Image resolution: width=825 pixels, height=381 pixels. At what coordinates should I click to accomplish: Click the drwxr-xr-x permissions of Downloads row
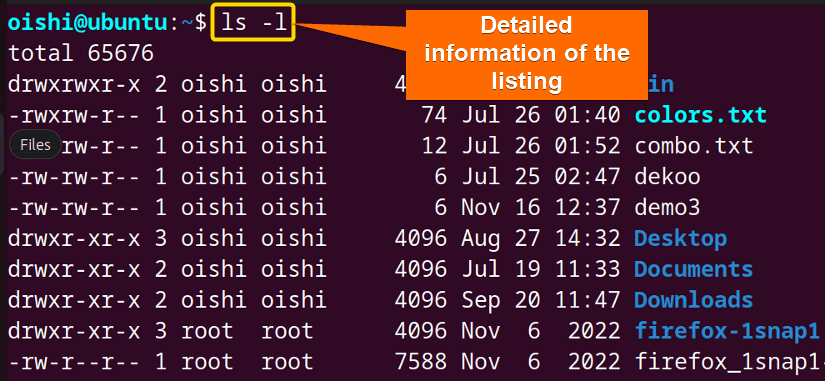pyautogui.click(x=74, y=300)
